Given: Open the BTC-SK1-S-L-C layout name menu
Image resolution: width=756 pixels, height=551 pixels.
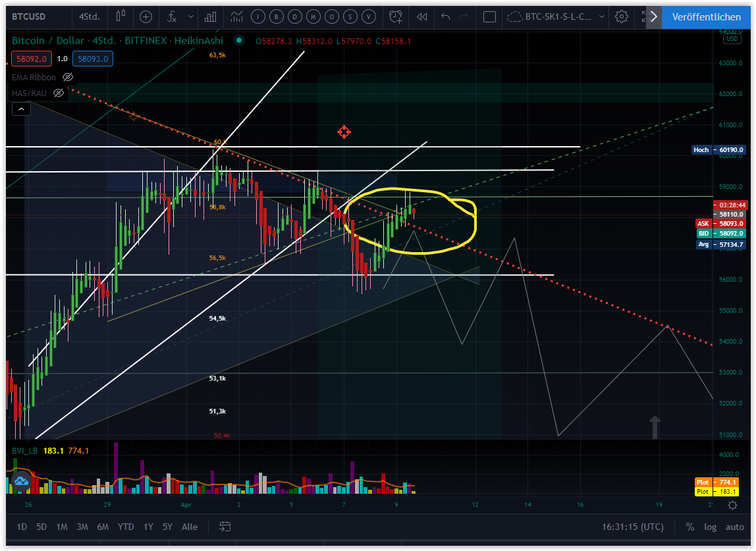Looking at the screenshot, I should click(558, 17).
